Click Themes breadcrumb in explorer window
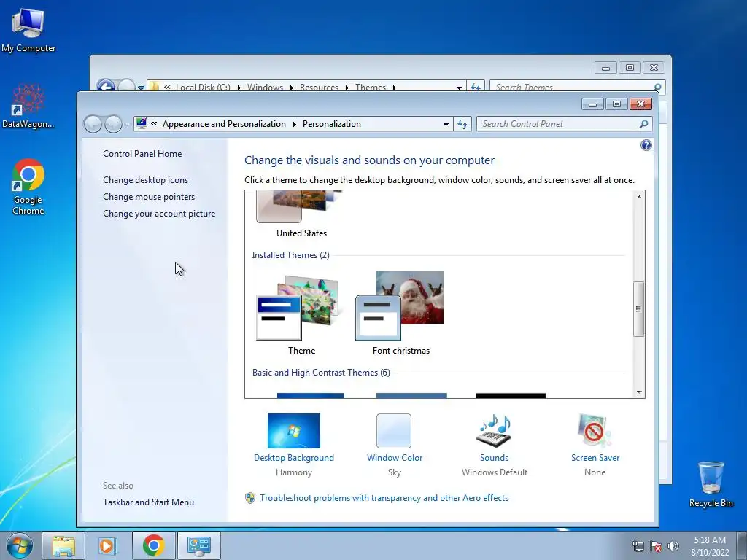Viewport: 747px width, 560px height. pos(370,87)
